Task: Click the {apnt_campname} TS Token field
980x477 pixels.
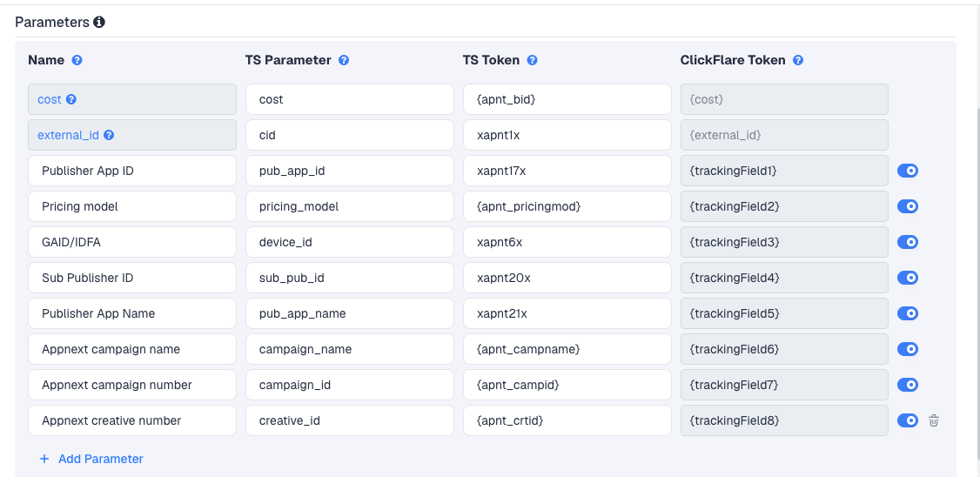Action: pos(567,349)
